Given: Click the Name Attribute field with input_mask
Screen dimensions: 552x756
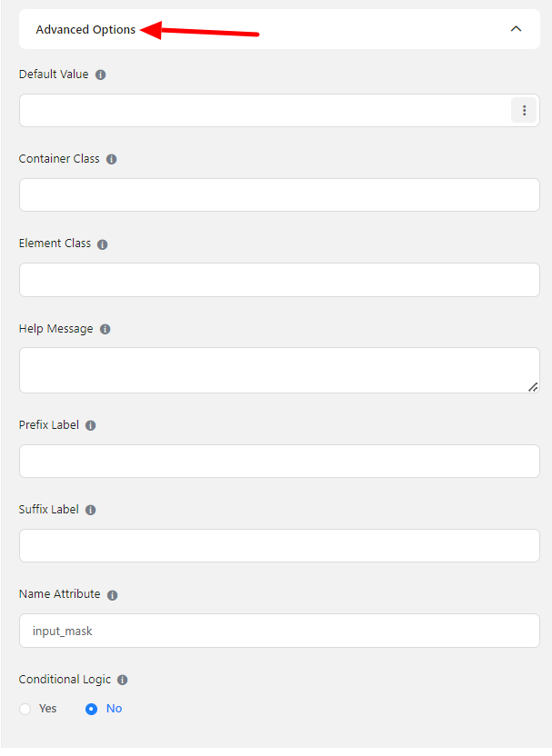Looking at the screenshot, I should (279, 631).
